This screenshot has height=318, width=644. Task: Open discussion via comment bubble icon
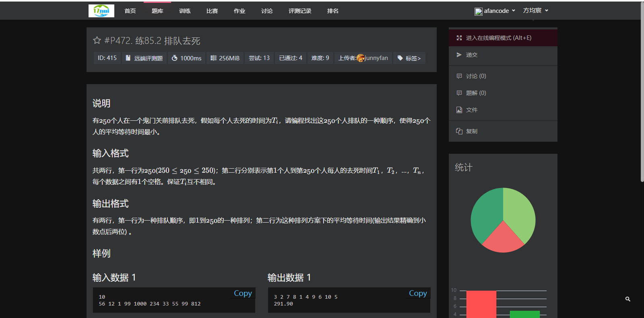(x=459, y=76)
